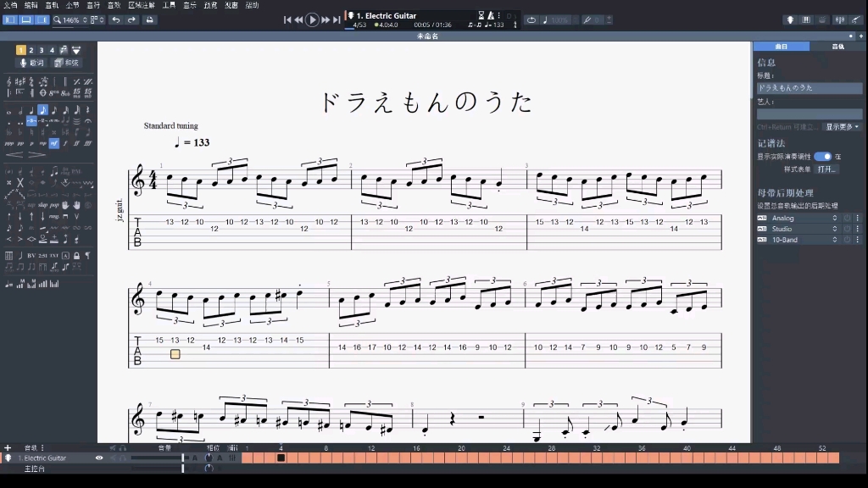Viewport: 868px width, 488px height.
Task: Toggle the bottom global view panel
Action: click(26, 20)
